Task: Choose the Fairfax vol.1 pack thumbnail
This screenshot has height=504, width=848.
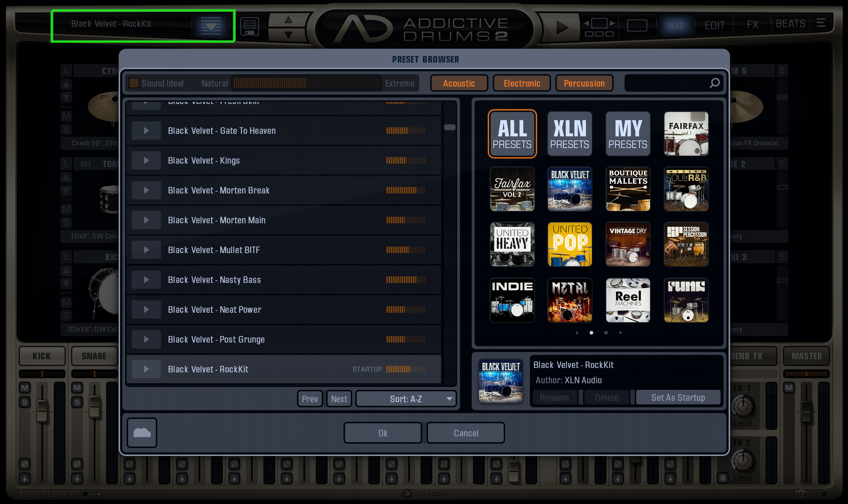Action: pyautogui.click(x=686, y=134)
